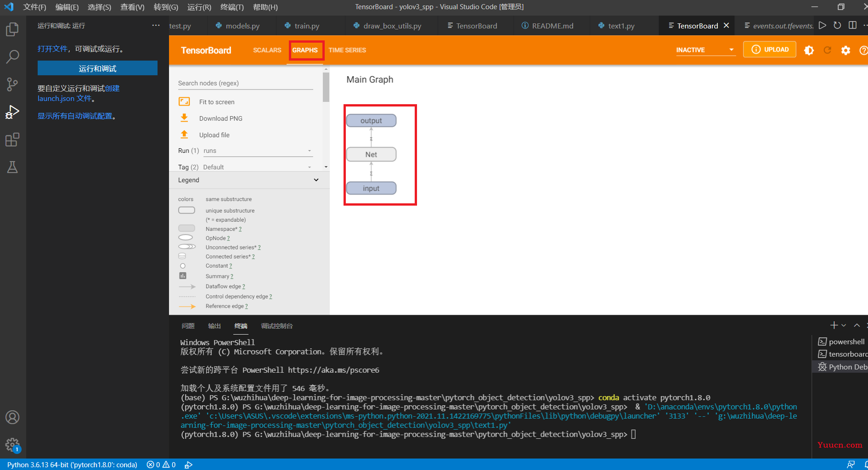Click the TensorBoard sidebar scrollbar
Screen dimensions: 868x470
coord(326,87)
